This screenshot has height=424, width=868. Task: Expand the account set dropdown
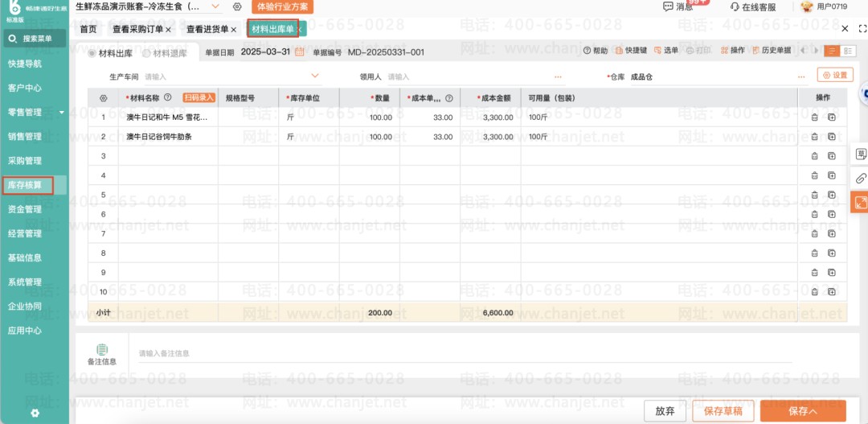click(x=215, y=6)
